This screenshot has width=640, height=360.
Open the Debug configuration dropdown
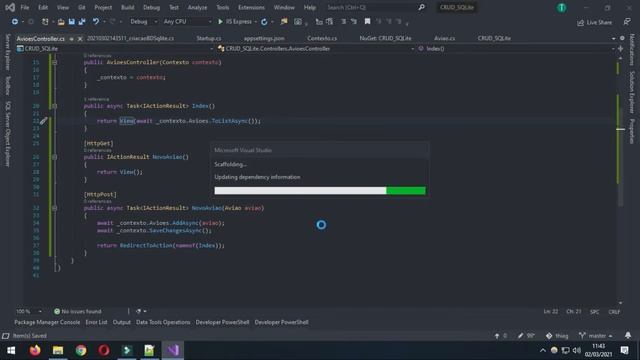pyautogui.click(x=143, y=22)
